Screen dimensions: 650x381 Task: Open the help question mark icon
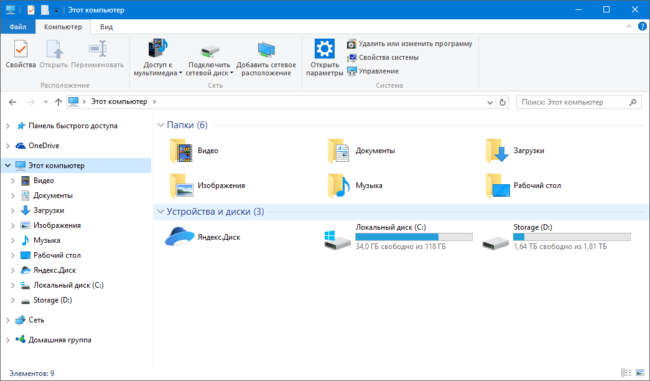[x=642, y=27]
